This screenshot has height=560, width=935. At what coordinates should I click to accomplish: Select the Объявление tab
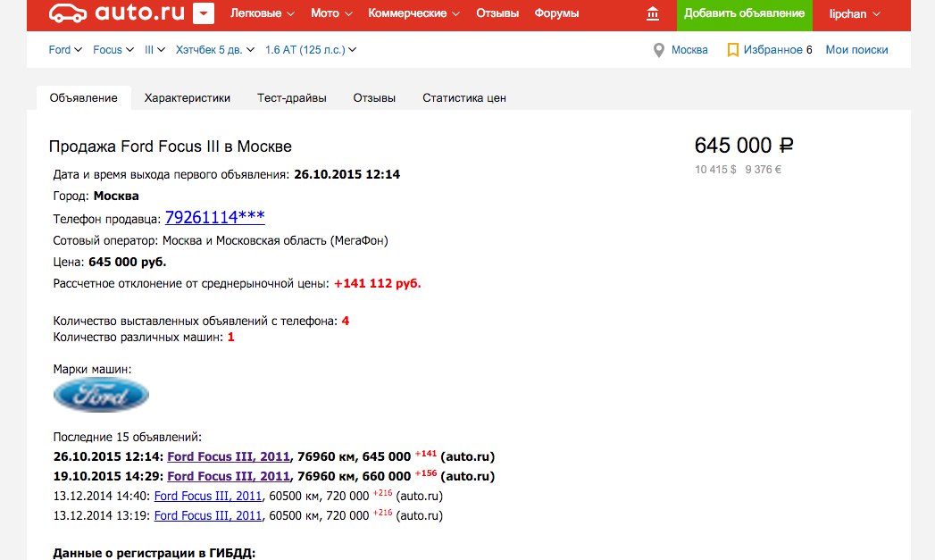coord(83,98)
